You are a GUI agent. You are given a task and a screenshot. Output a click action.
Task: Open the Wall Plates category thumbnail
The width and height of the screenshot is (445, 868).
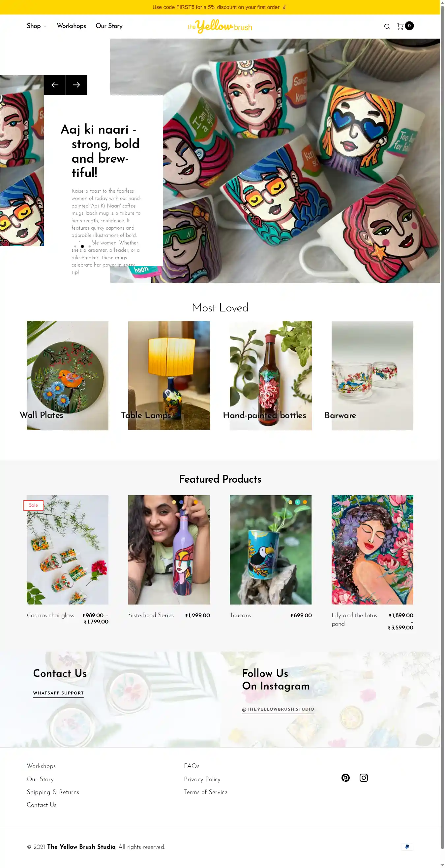(x=67, y=375)
